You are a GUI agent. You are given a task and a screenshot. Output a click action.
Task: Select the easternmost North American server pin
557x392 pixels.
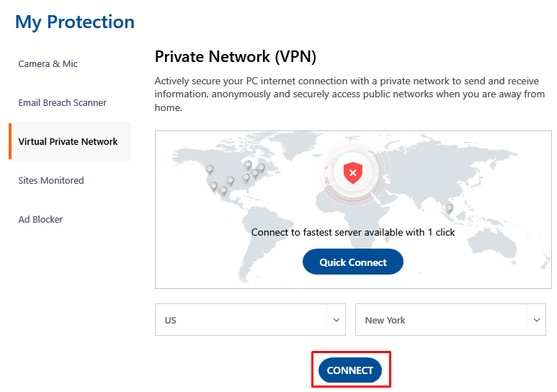[262, 167]
